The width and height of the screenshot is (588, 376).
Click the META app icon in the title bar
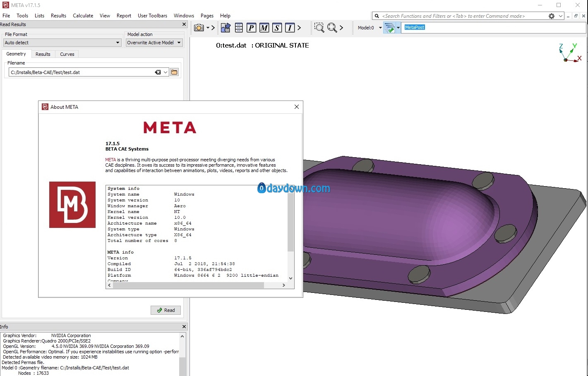point(6,5)
